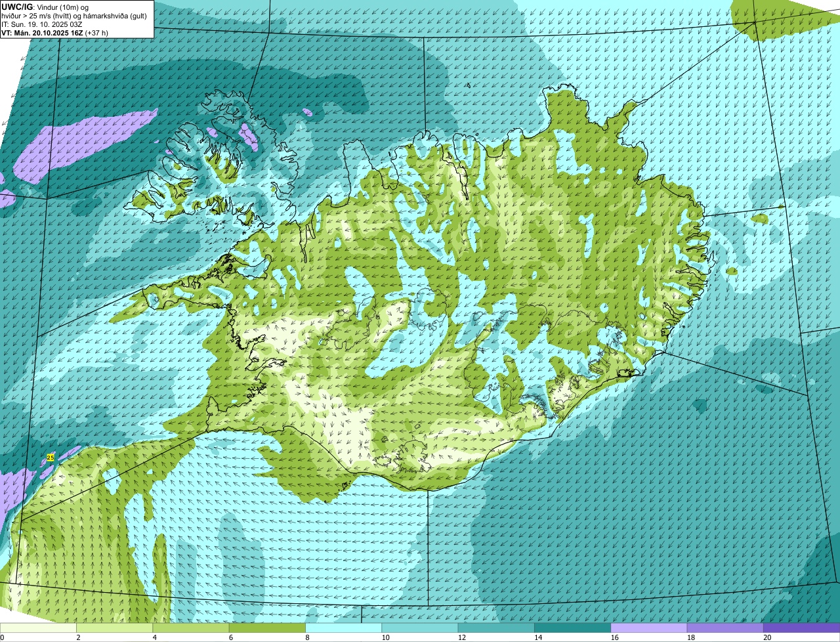Select the light lavender 16–18 m/s swatch
The width and height of the screenshot is (840, 642).
[x=649, y=628]
